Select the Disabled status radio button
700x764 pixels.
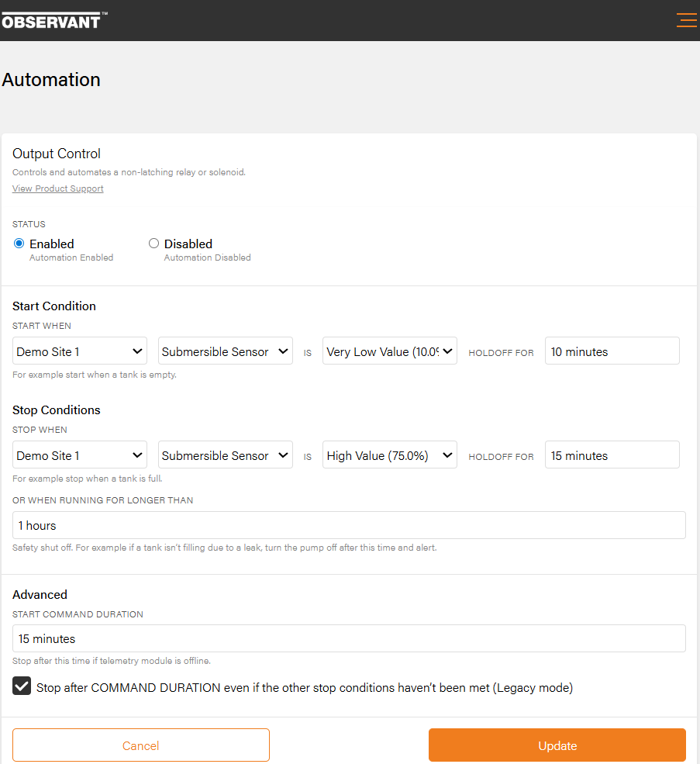153,244
